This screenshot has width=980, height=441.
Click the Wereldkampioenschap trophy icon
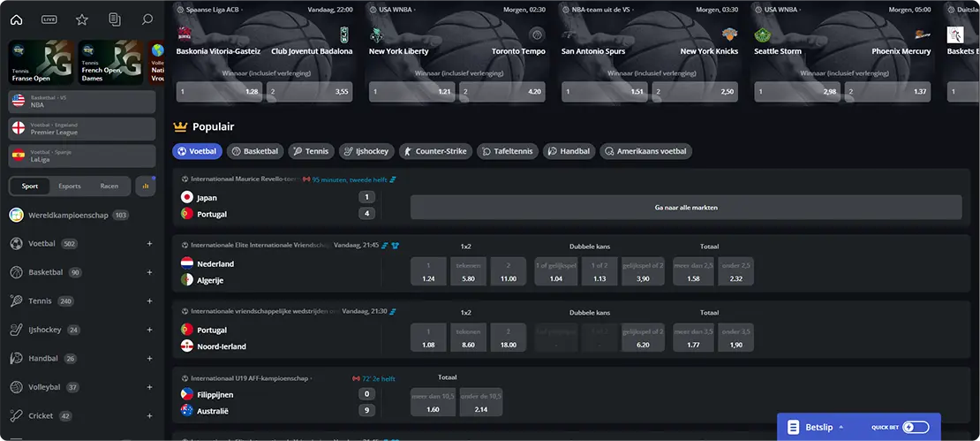16,215
